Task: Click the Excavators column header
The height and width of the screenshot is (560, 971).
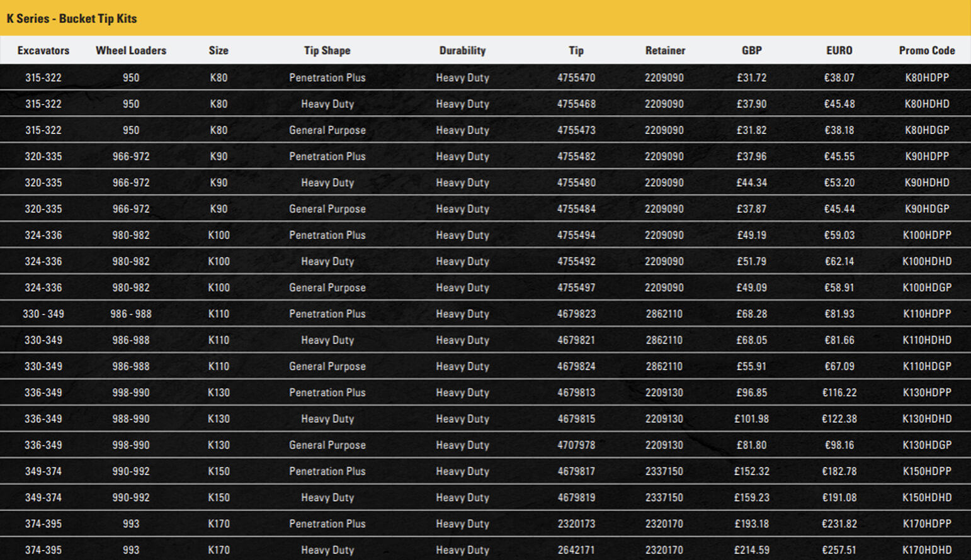Action: pos(43,50)
